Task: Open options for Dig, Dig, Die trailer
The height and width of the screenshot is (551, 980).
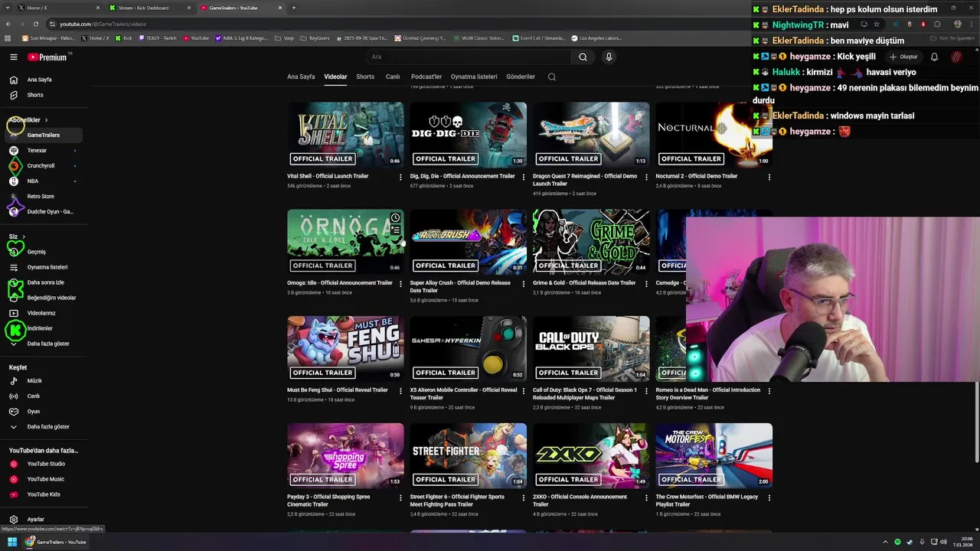Action: click(524, 177)
